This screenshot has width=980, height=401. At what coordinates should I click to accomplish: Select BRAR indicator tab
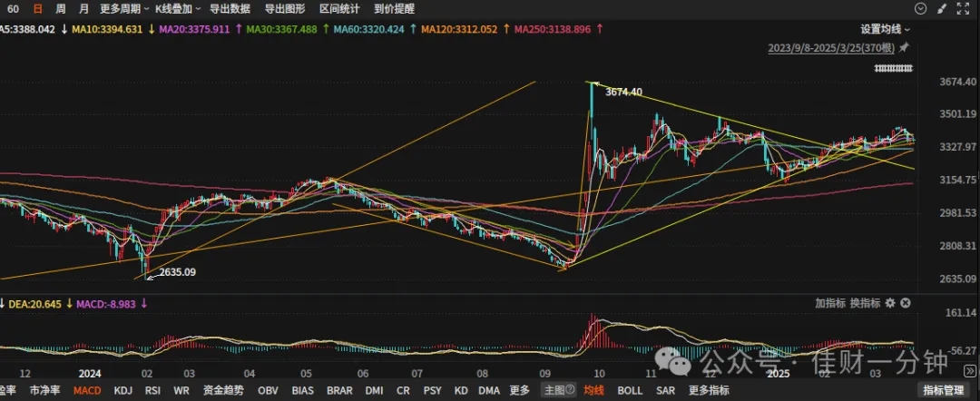point(339,390)
